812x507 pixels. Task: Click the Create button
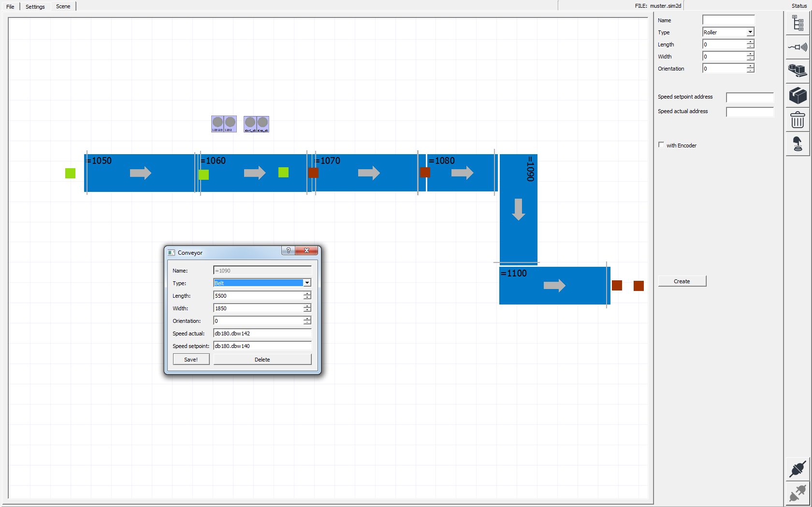(x=682, y=281)
